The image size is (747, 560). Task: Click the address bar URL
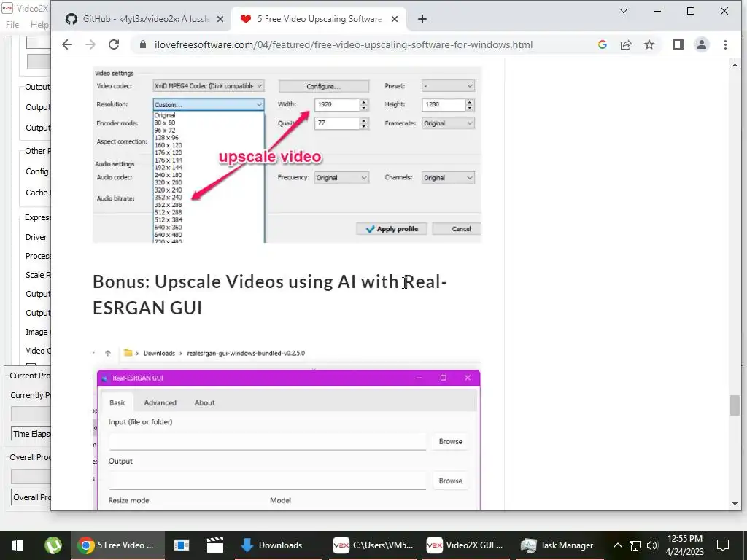tap(343, 44)
